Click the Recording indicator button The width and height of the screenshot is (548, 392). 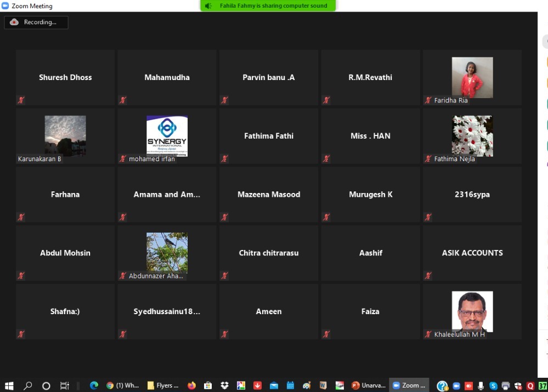pyautogui.click(x=36, y=22)
